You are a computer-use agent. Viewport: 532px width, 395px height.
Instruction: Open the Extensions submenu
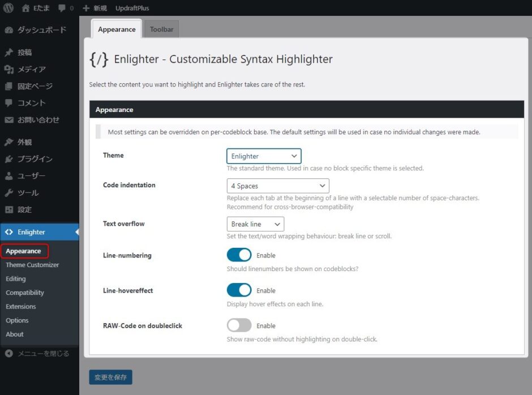[x=21, y=306]
